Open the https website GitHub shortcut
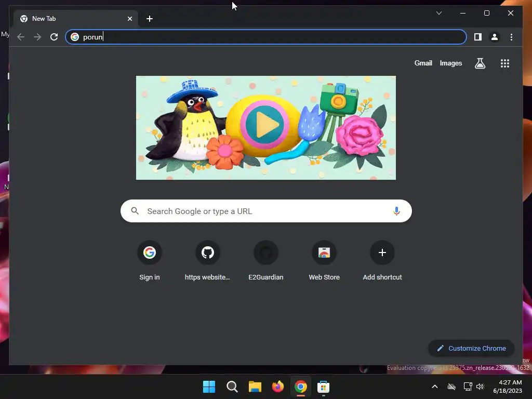532x399 pixels. pos(208,261)
